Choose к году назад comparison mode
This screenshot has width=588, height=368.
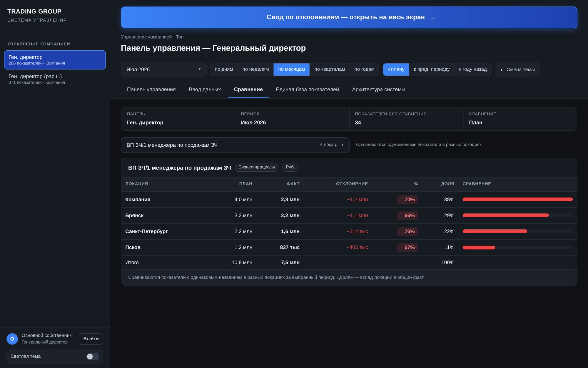pyautogui.click(x=473, y=69)
